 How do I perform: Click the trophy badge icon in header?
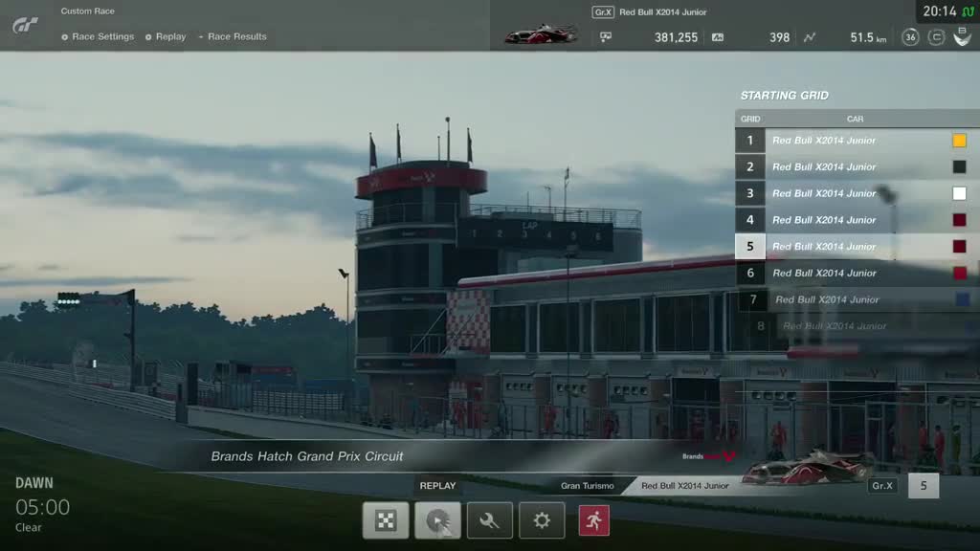[x=963, y=37]
